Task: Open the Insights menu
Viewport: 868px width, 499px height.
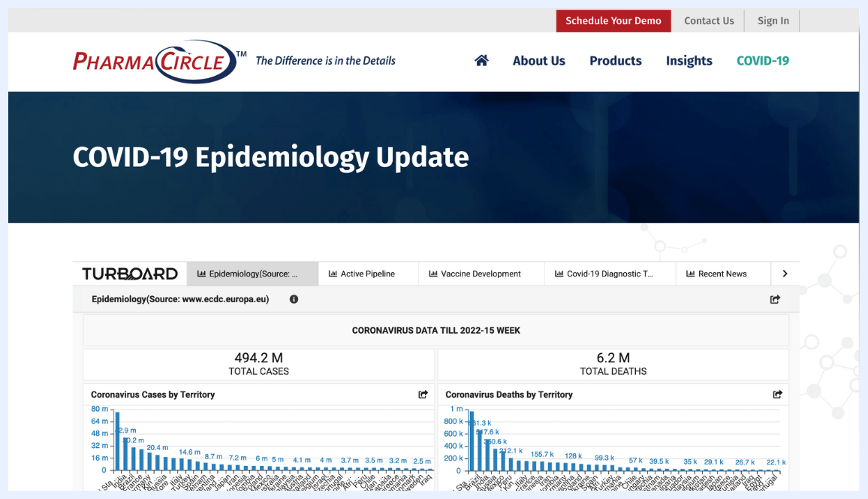Action: pyautogui.click(x=689, y=60)
